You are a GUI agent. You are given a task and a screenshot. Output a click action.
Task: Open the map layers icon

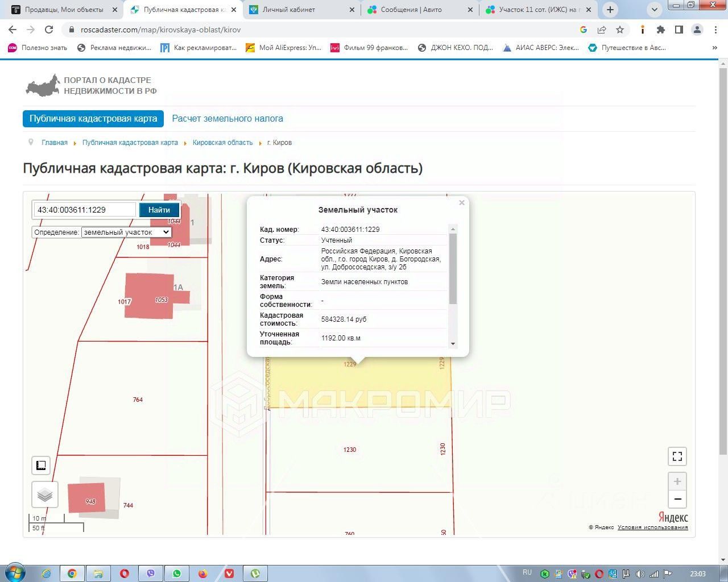45,494
